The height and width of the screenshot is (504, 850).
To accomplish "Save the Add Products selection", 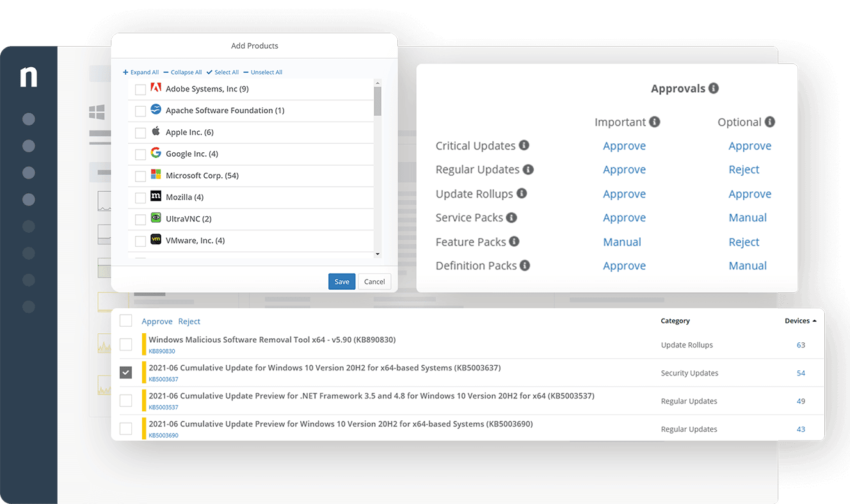I will [x=341, y=281].
